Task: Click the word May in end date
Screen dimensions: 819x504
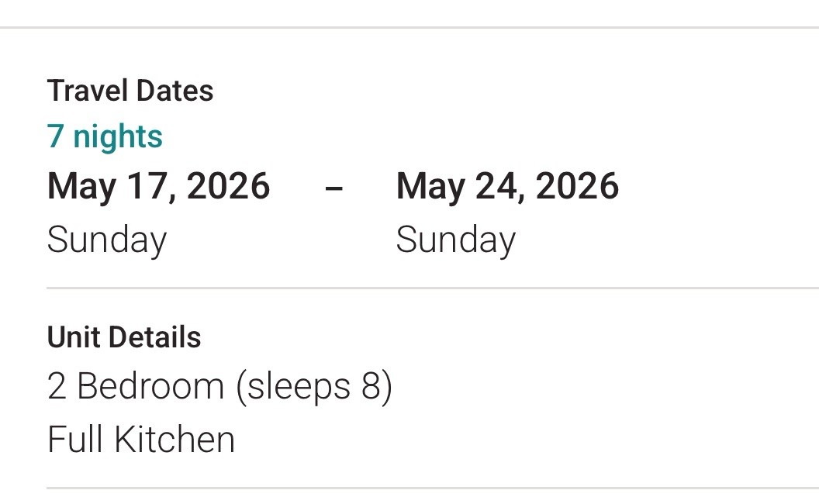Action: click(x=430, y=188)
